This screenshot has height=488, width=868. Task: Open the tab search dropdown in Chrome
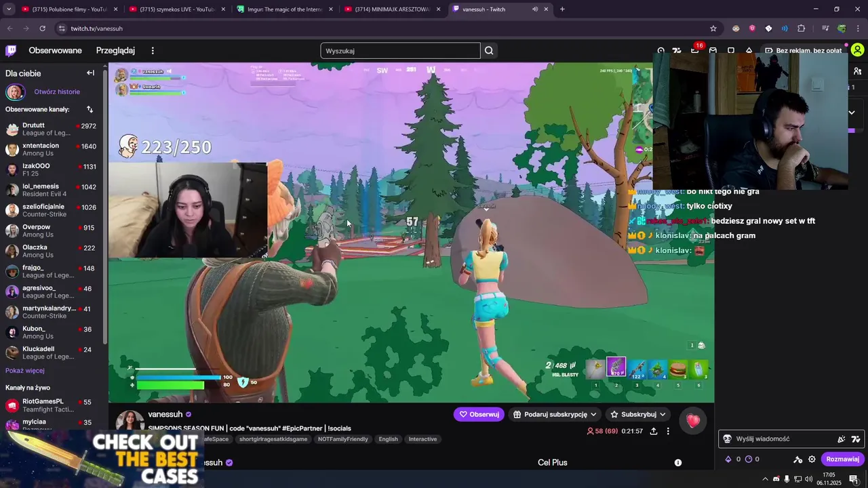pos(9,9)
